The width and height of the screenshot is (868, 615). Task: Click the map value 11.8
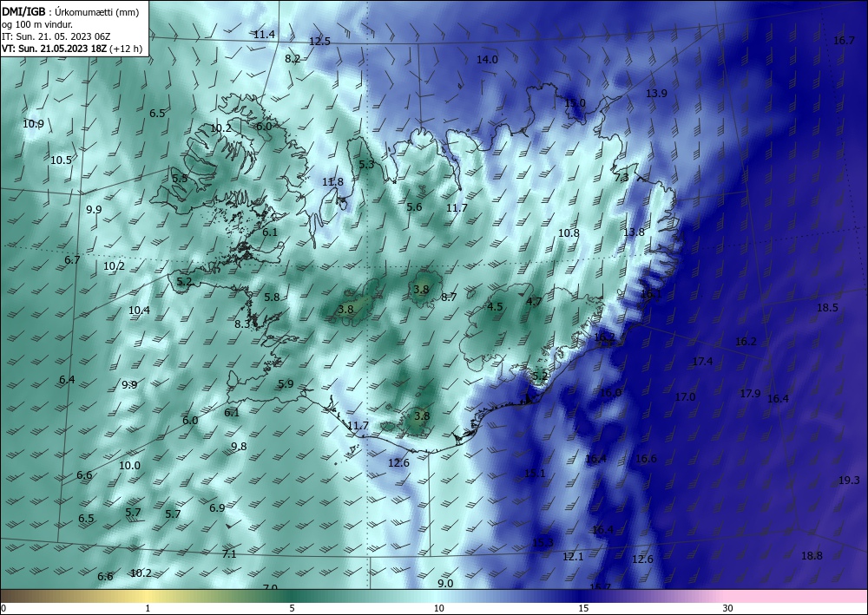(x=332, y=182)
